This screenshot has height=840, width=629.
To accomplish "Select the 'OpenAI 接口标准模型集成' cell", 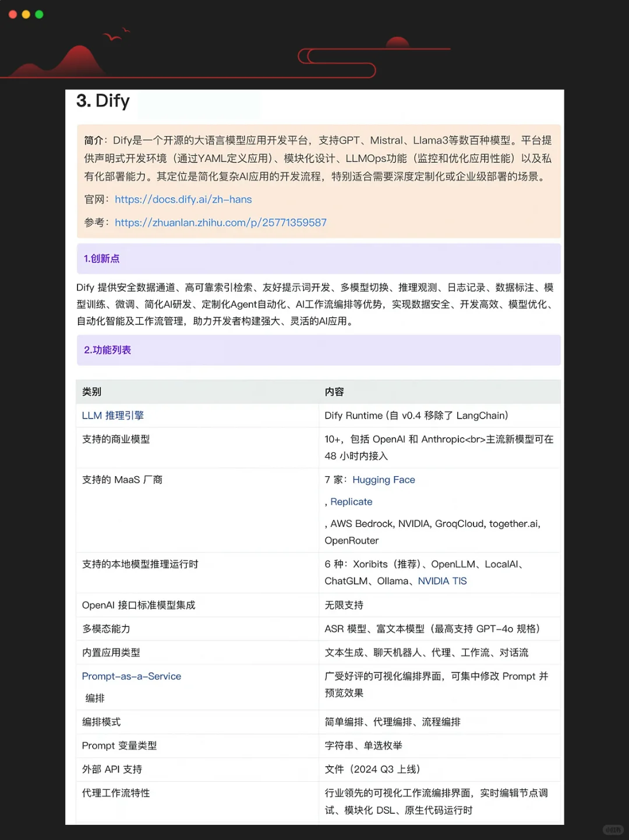I will tap(197, 605).
